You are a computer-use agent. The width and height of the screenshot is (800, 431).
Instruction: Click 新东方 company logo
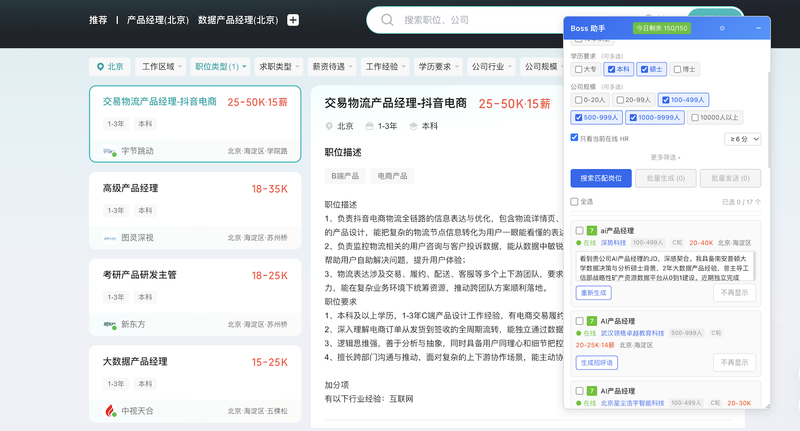[110, 324]
